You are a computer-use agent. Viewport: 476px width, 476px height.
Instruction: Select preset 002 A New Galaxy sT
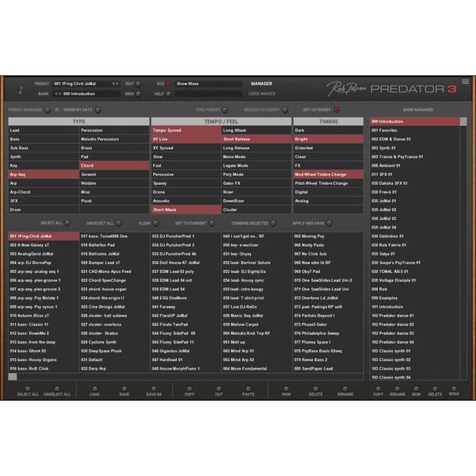(x=44, y=245)
